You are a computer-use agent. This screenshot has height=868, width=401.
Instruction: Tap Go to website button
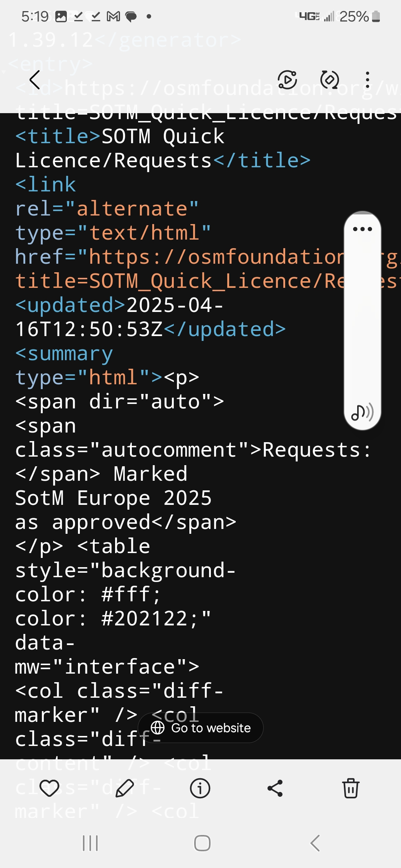point(200,728)
